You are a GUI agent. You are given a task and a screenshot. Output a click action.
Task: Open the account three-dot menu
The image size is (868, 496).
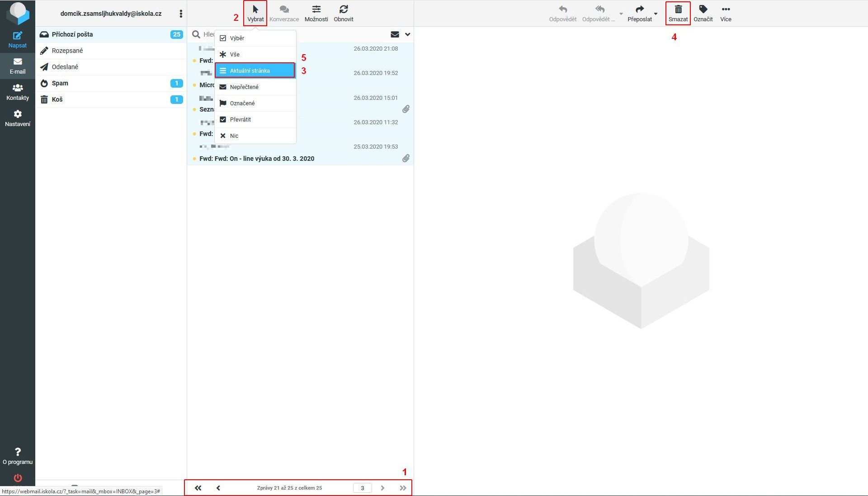181,14
